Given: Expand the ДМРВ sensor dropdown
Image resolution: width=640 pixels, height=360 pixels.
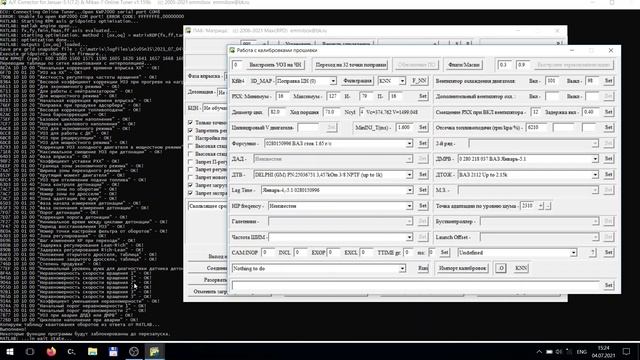Looking at the screenshot, I should click(x=595, y=159).
